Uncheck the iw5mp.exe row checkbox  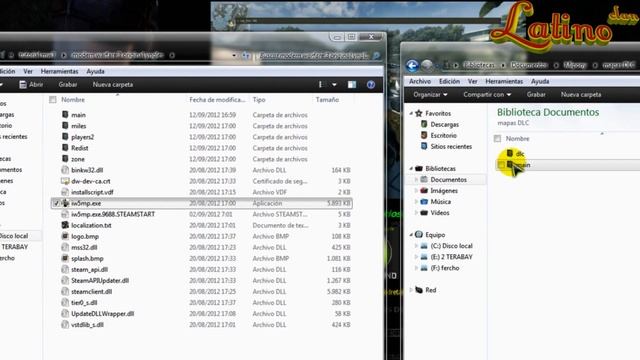tap(56, 203)
